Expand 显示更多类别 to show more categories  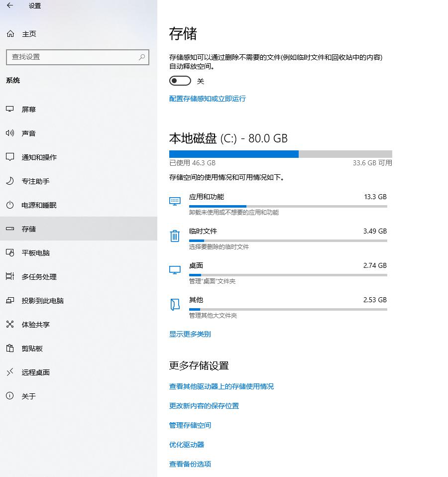tap(190, 334)
